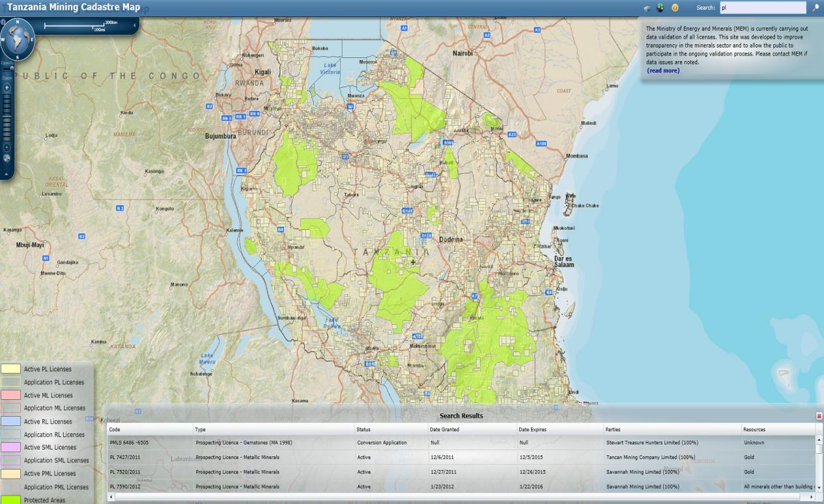
Task: Click the first toolbar icon beside the globe icon
Action: (647, 8)
